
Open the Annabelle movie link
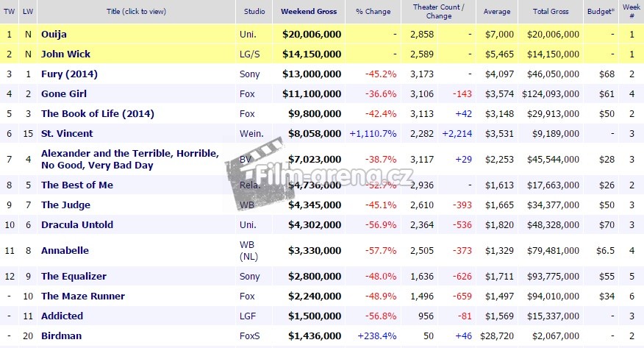pos(65,250)
